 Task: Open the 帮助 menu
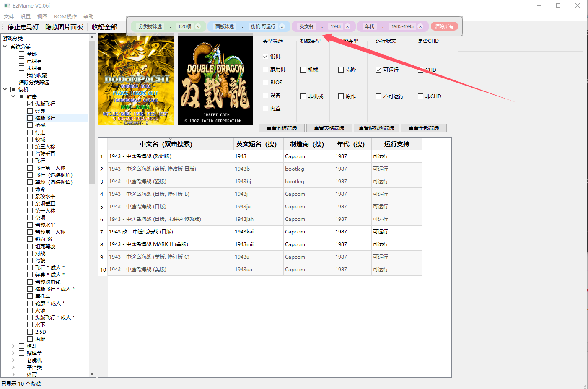88,17
